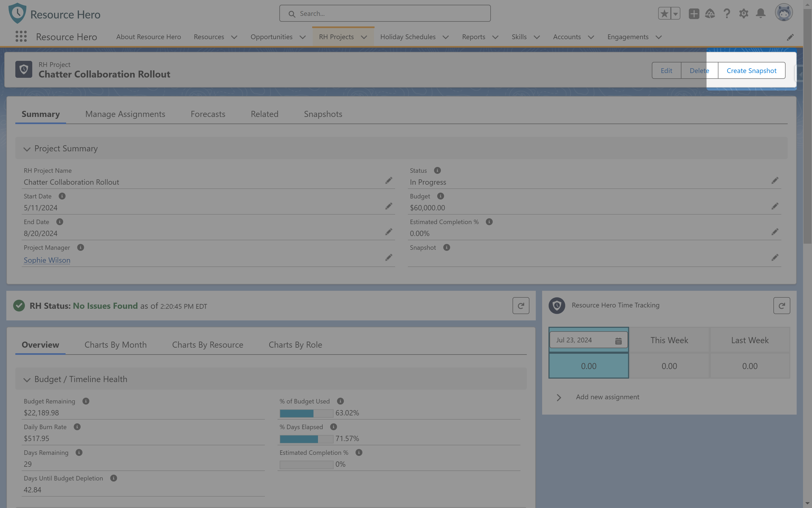Image resolution: width=812 pixels, height=508 pixels.
Task: Show the Budget Remaining info tooltip
Action: pos(86,401)
